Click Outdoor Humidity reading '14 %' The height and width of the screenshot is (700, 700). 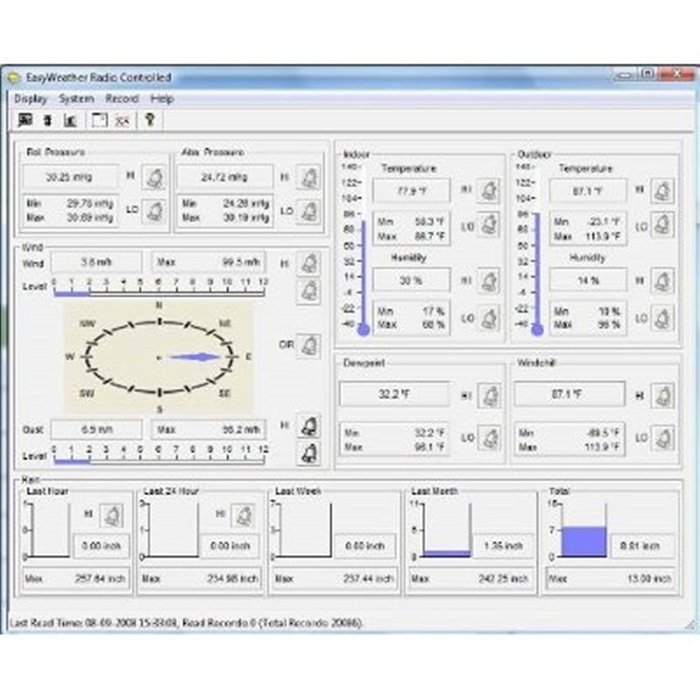[x=588, y=280]
